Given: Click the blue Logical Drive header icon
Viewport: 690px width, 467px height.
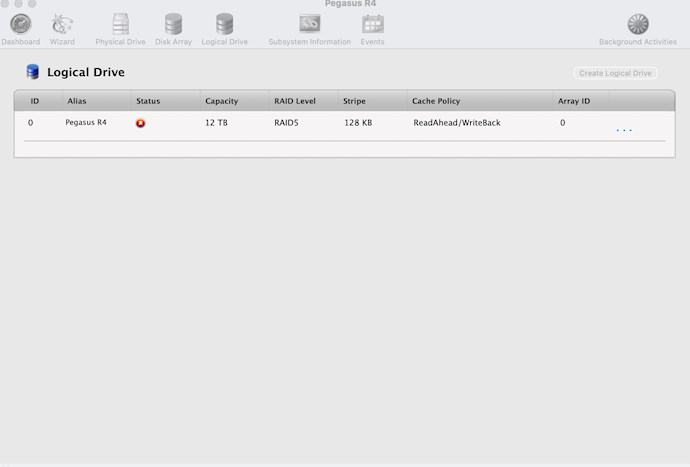Looking at the screenshot, I should [33, 72].
